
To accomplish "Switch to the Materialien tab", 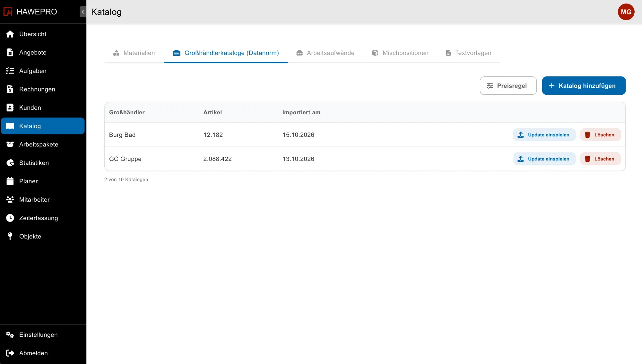I will click(134, 53).
